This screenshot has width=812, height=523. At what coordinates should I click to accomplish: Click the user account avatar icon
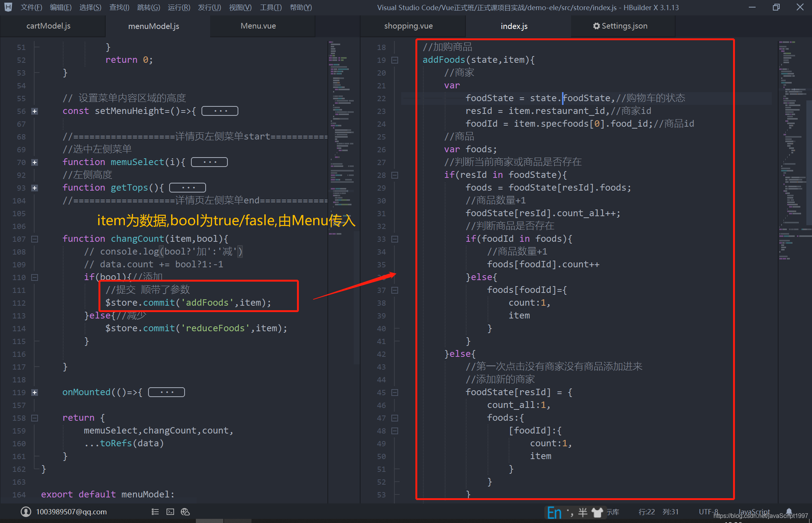(26, 512)
